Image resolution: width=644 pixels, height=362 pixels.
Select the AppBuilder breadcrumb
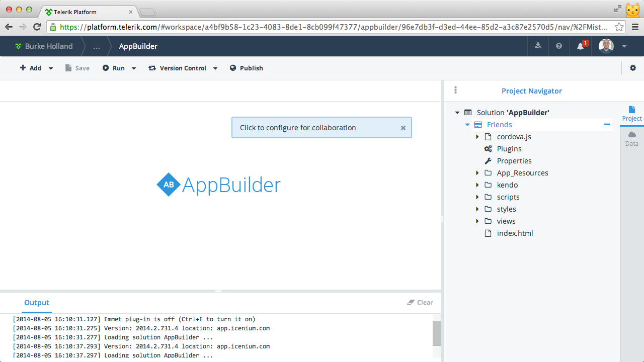138,46
